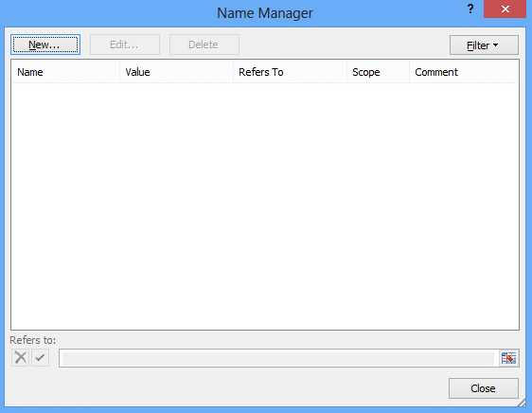This screenshot has width=532, height=413.
Task: Click the disabled Delete button
Action: point(204,45)
